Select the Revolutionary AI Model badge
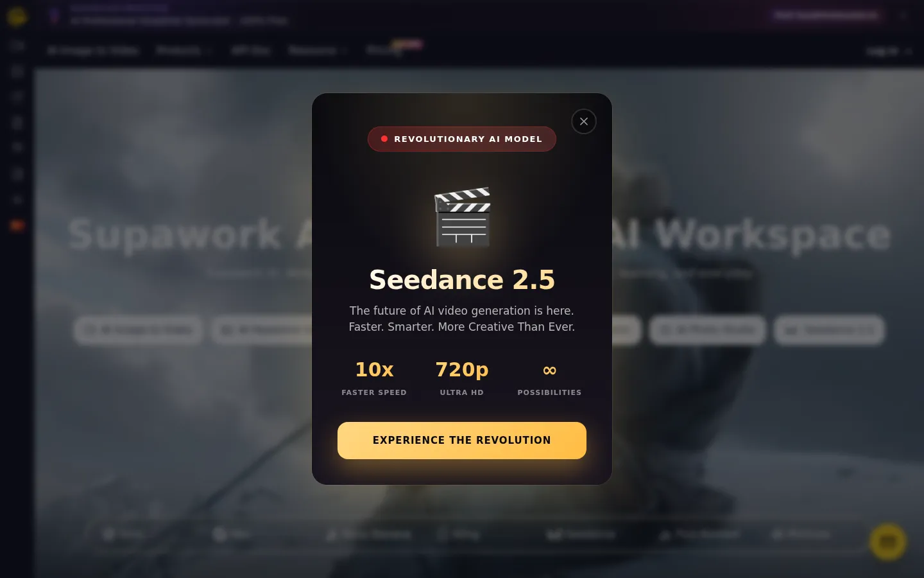The width and height of the screenshot is (924, 578). pyautogui.click(x=462, y=139)
